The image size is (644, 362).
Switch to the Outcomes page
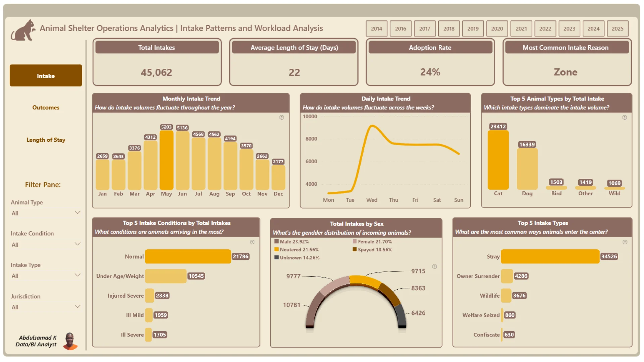coord(46,108)
